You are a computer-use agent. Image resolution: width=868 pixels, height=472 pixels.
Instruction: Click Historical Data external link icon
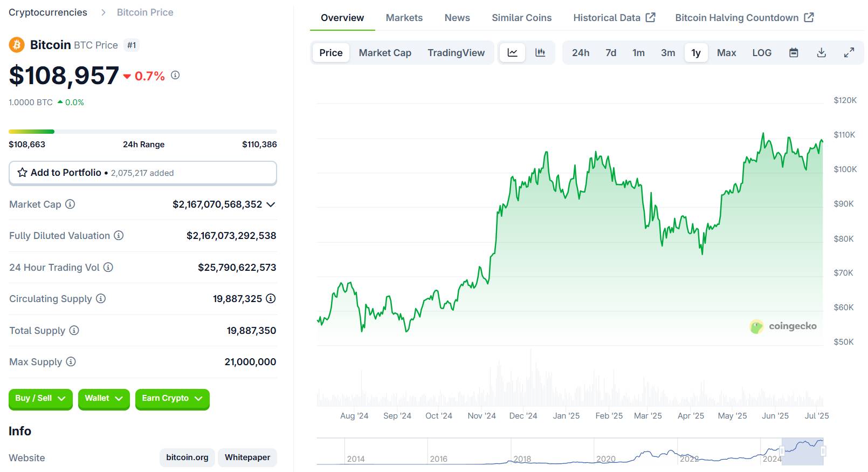click(x=651, y=17)
